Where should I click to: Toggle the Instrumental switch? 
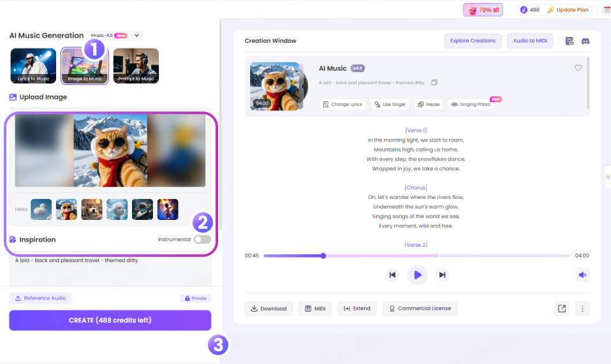pyautogui.click(x=202, y=239)
